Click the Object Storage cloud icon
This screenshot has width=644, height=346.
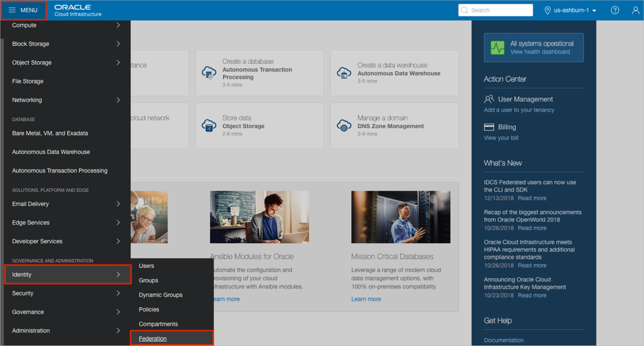pos(209,126)
